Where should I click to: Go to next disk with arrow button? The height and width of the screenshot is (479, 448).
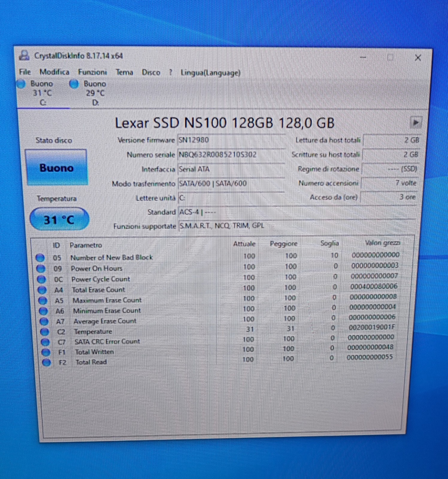point(416,122)
